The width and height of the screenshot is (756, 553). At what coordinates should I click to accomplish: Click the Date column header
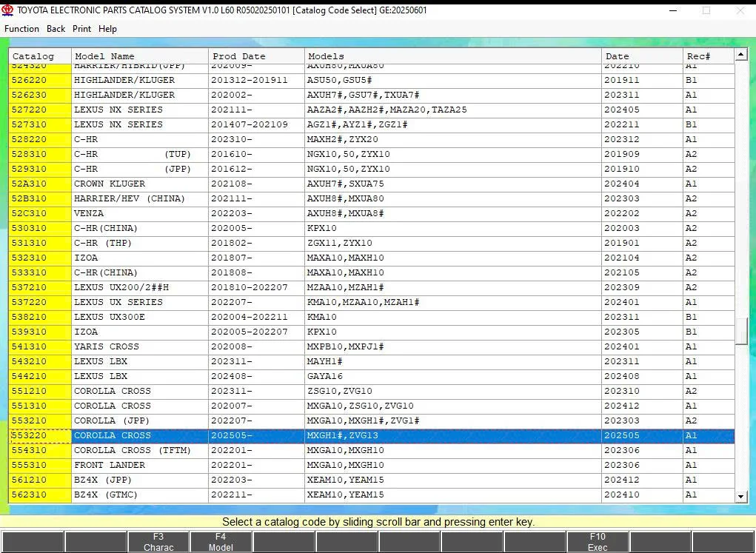click(643, 56)
